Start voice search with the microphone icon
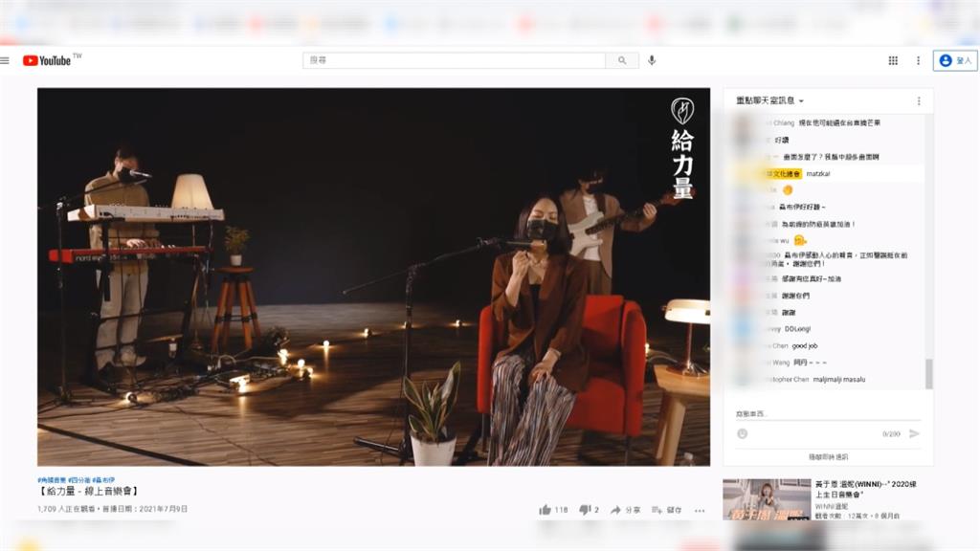The height and width of the screenshot is (551, 980). [x=652, y=60]
